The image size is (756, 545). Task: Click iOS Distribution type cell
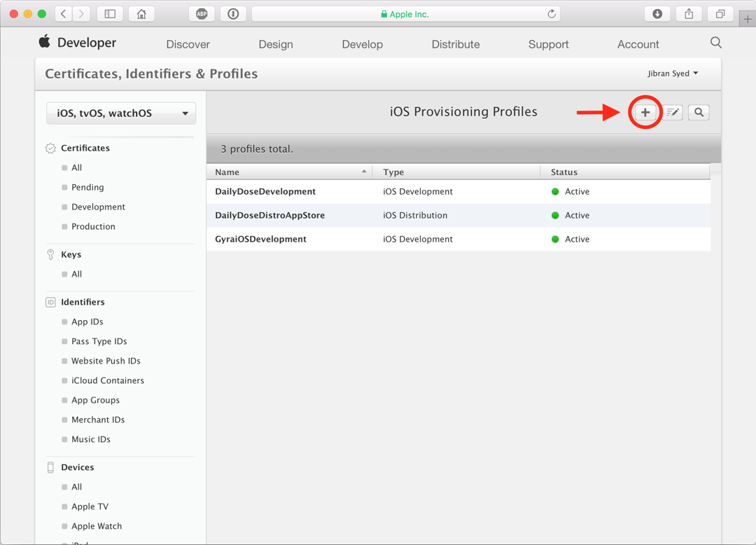(x=415, y=215)
